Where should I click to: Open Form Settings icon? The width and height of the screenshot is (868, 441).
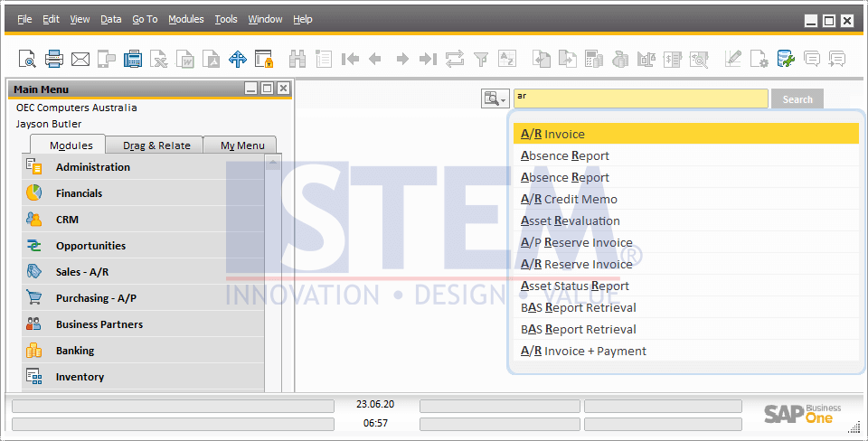coord(759,59)
